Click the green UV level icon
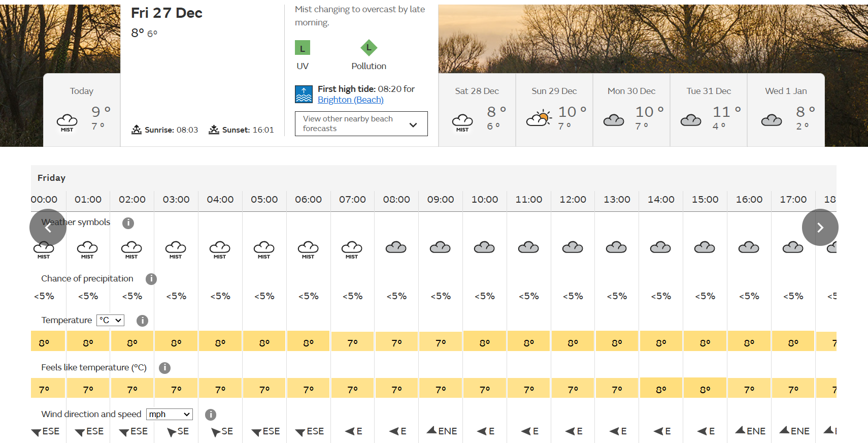Viewport: 868px width, 443px height. point(303,48)
